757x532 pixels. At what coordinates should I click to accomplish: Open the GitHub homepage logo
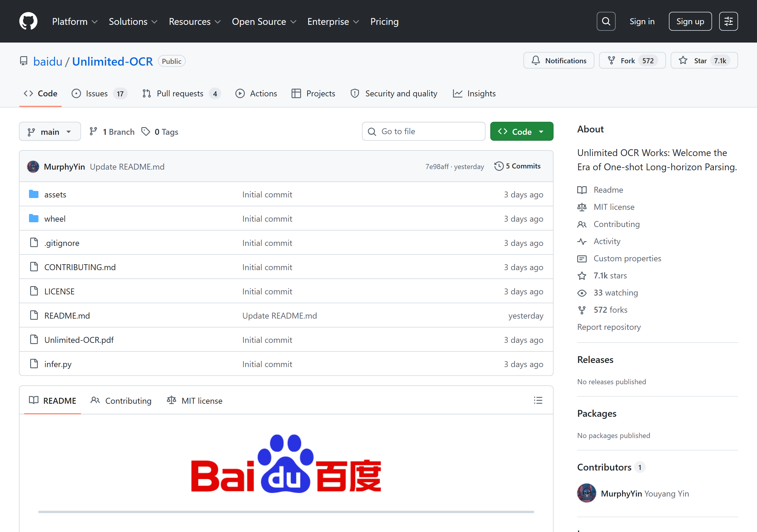coord(28,21)
